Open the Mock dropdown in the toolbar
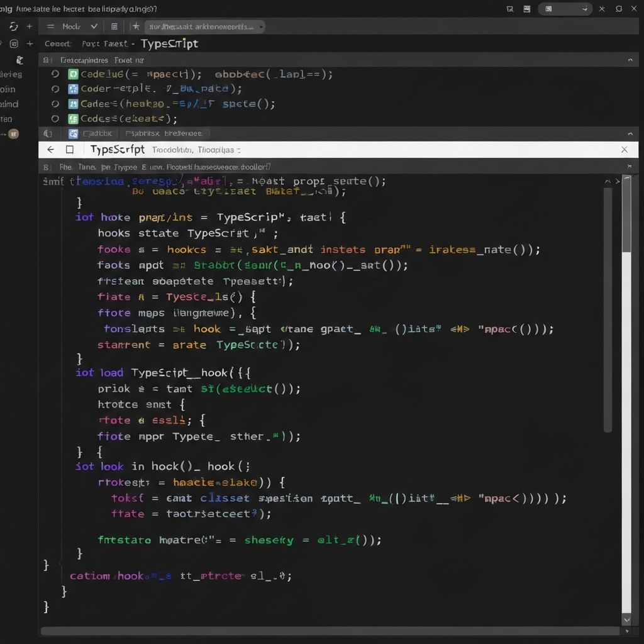The width and height of the screenshot is (644, 644). (79, 26)
